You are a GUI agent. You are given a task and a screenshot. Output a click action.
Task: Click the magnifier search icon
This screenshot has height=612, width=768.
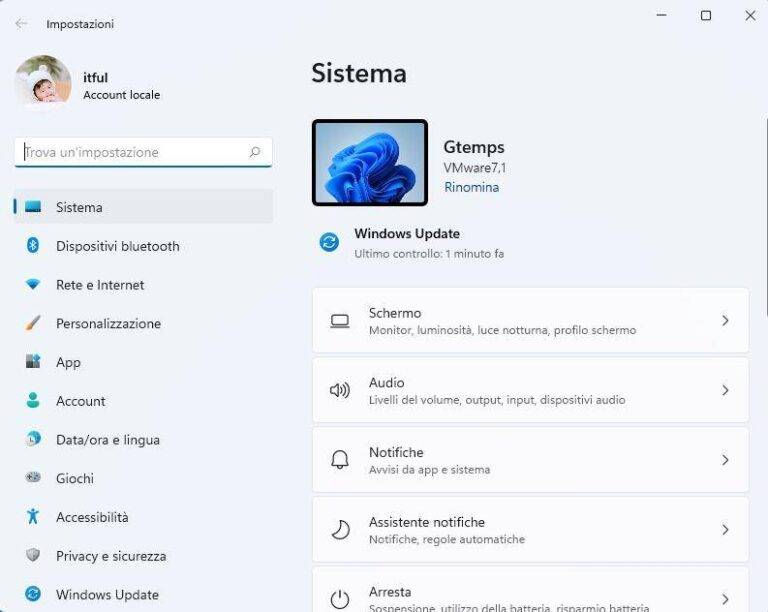coord(255,152)
